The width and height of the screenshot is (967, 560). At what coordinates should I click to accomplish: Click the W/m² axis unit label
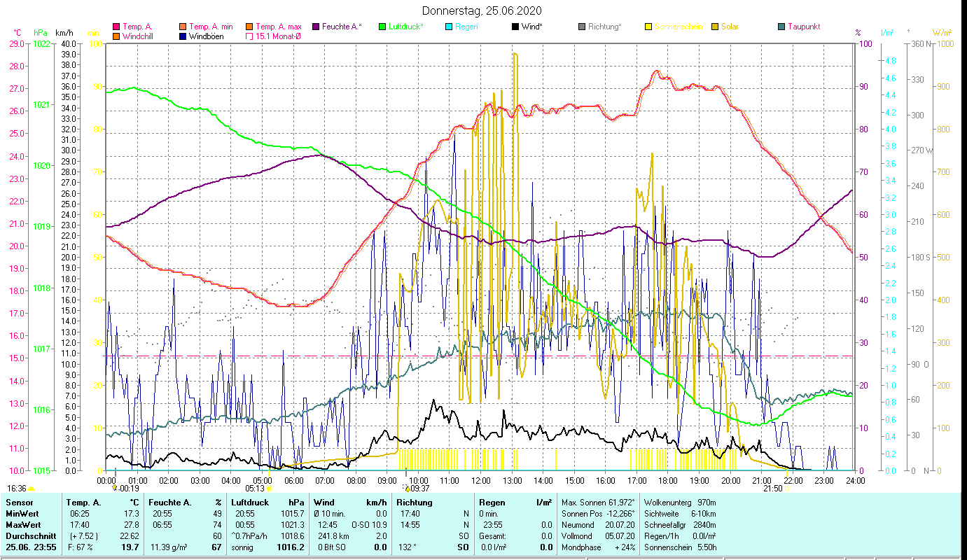click(942, 33)
